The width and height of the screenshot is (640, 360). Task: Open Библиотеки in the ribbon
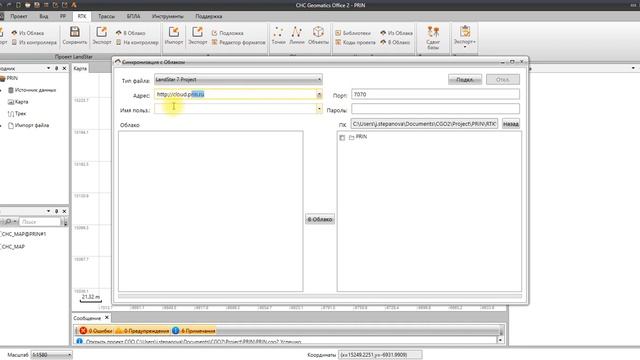click(353, 33)
